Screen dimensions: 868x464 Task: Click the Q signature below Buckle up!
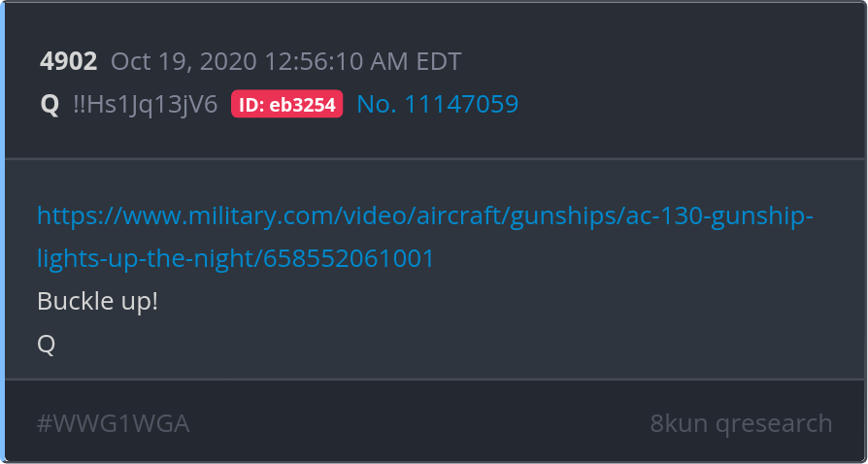point(46,345)
